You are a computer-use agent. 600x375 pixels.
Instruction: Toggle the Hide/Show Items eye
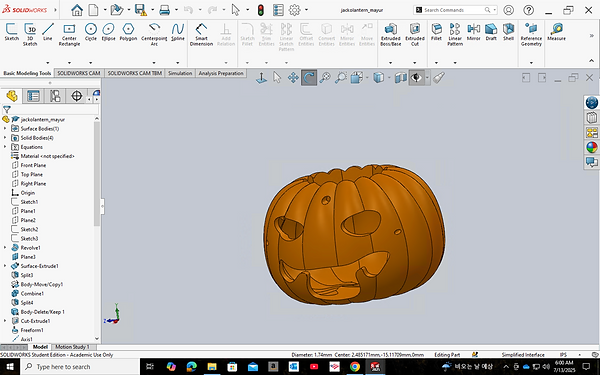(416, 78)
